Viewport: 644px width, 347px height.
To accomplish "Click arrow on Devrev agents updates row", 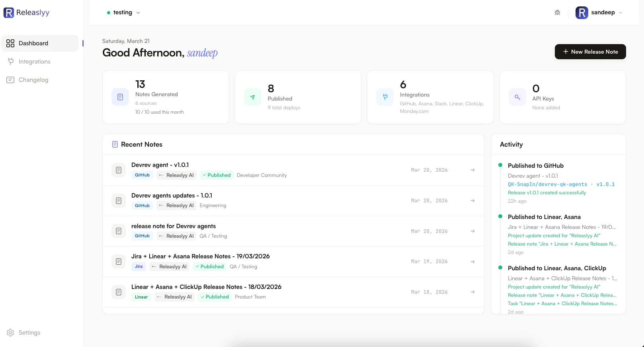I will coord(472,201).
